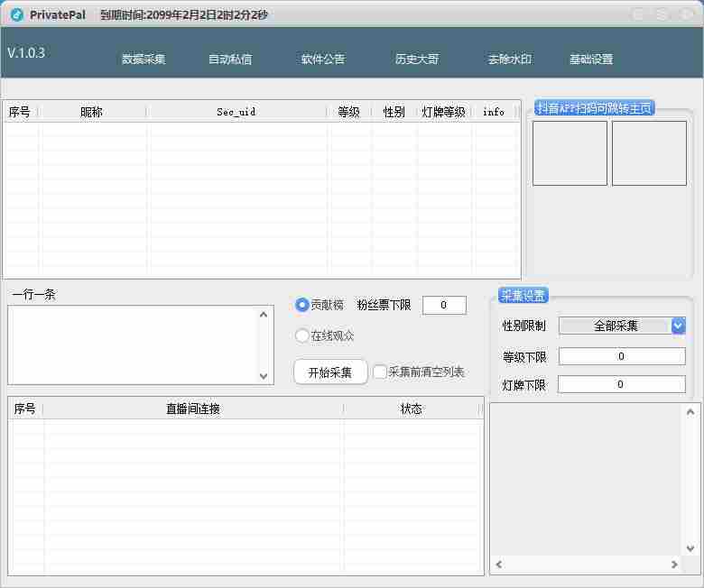The image size is (704, 588).
Task: Open the 基础设置 tab
Action: (591, 60)
